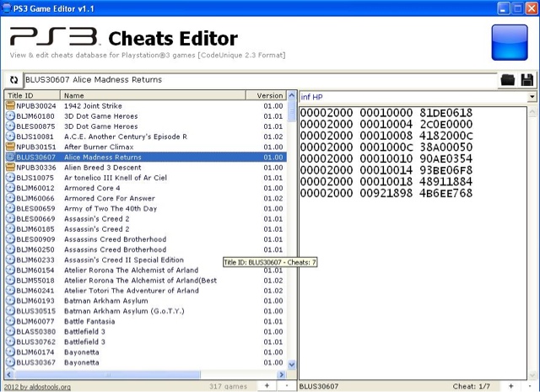Click the disc icon beside BLJM60241
Screen dimensions: 540x392
[x=11, y=291]
